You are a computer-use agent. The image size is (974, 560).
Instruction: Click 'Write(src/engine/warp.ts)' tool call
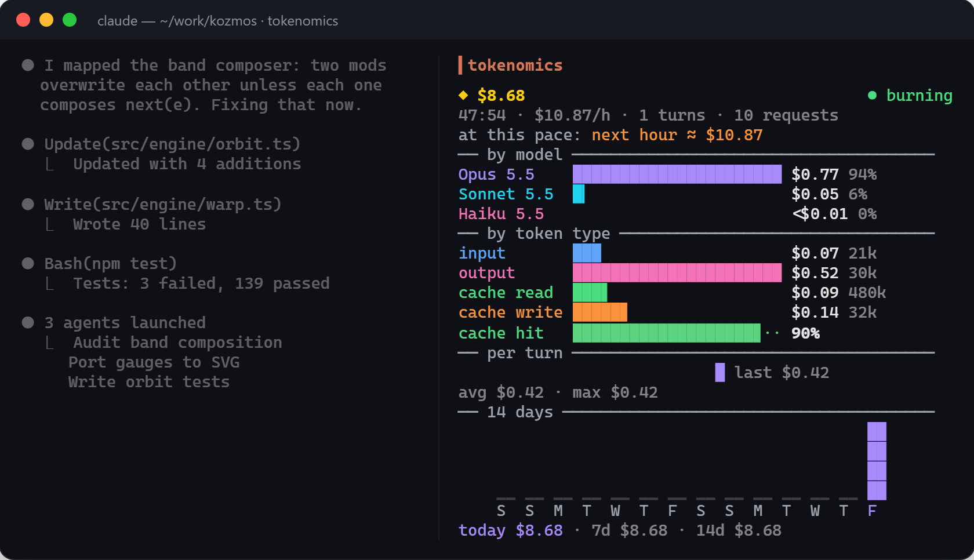tap(163, 204)
